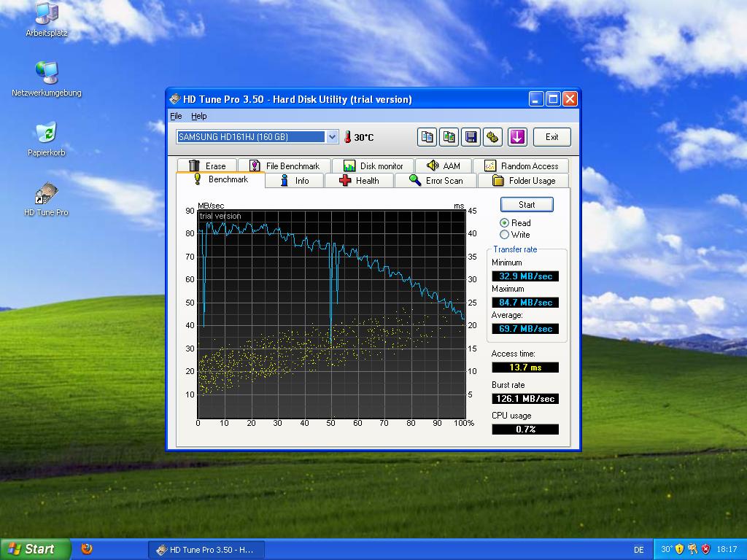Click the copy screenshot to clipboard icon
Screen dimensions: 747x560
tap(449, 137)
